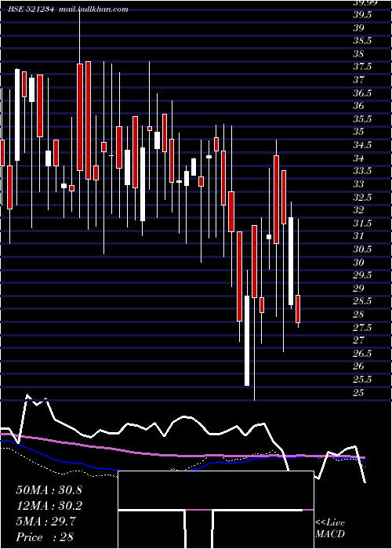Click the last red candle near 28
This screenshot has height=549, width=392.
(x=298, y=309)
